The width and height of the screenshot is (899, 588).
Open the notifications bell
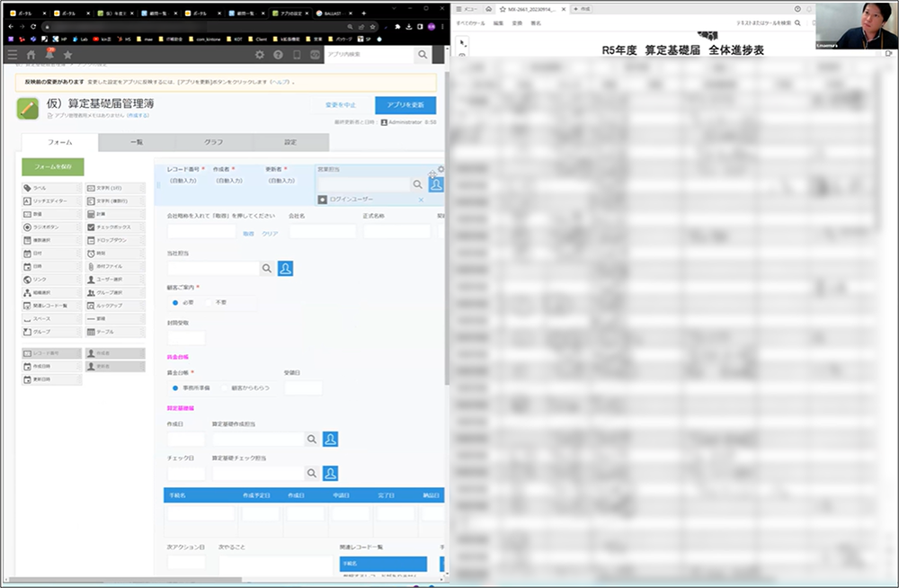[49, 54]
